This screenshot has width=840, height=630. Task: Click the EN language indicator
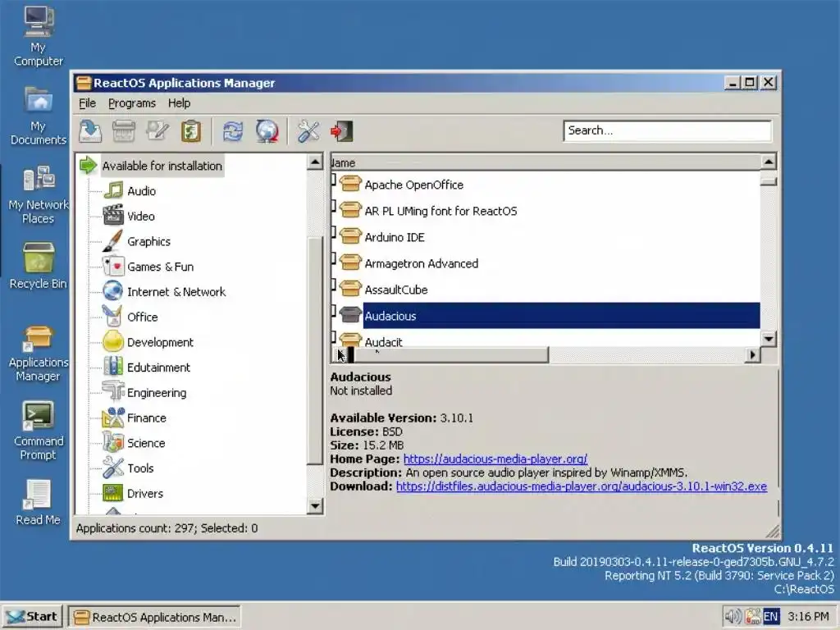(770, 617)
